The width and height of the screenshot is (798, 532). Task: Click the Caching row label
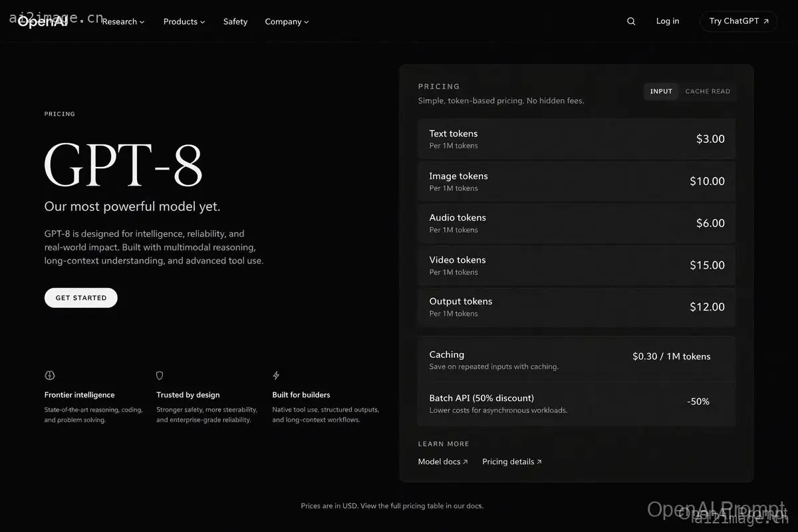click(x=447, y=354)
